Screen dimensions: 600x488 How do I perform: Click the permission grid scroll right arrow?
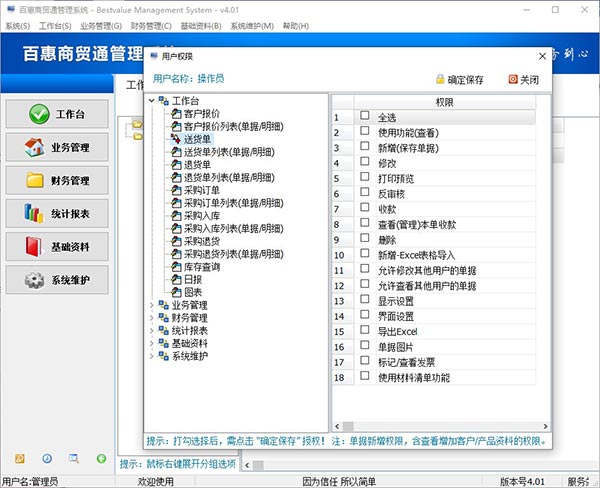tap(545, 426)
